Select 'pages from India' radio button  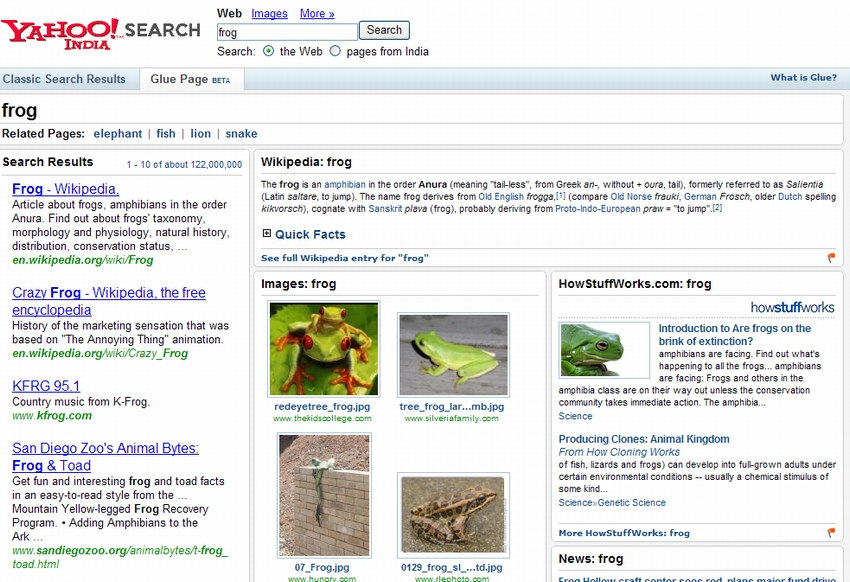pos(335,51)
